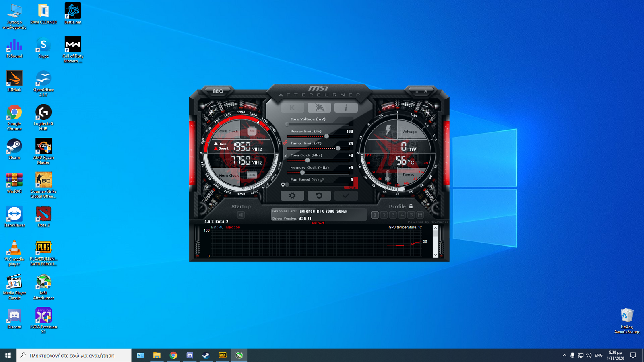Image resolution: width=644 pixels, height=362 pixels.
Task: Open the EVGA Precision X1 shortcut
Action: click(43, 321)
